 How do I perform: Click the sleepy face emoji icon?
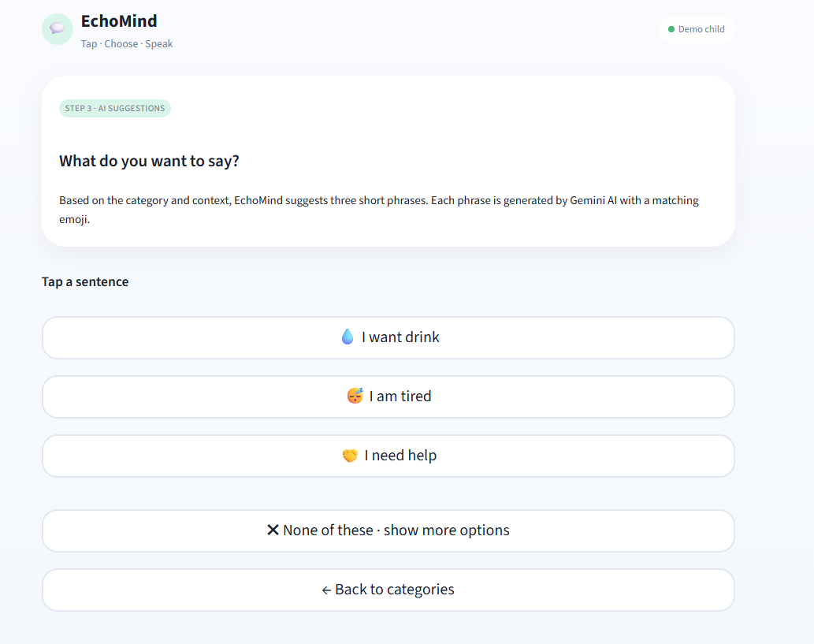355,396
